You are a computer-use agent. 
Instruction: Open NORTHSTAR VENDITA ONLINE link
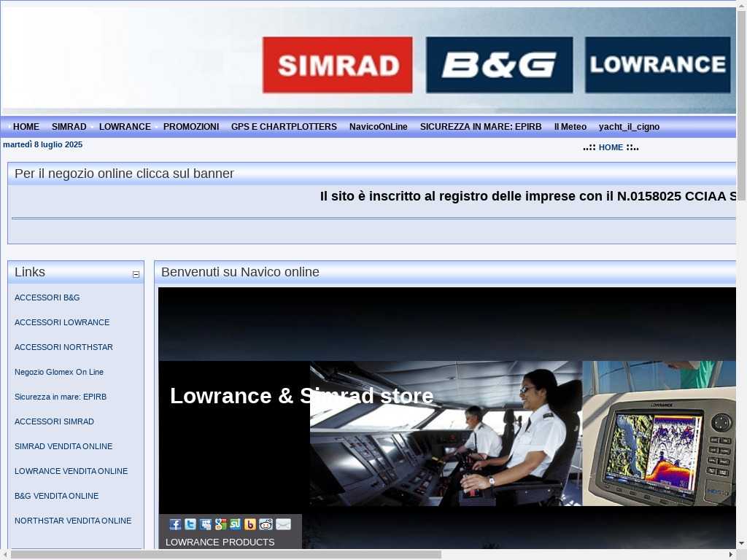pos(73,521)
